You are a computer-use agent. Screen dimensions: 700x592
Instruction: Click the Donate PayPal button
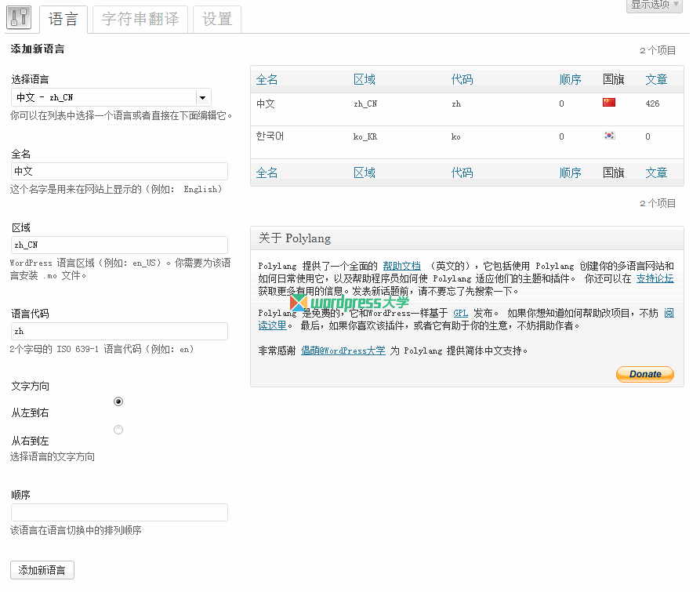pyautogui.click(x=644, y=374)
